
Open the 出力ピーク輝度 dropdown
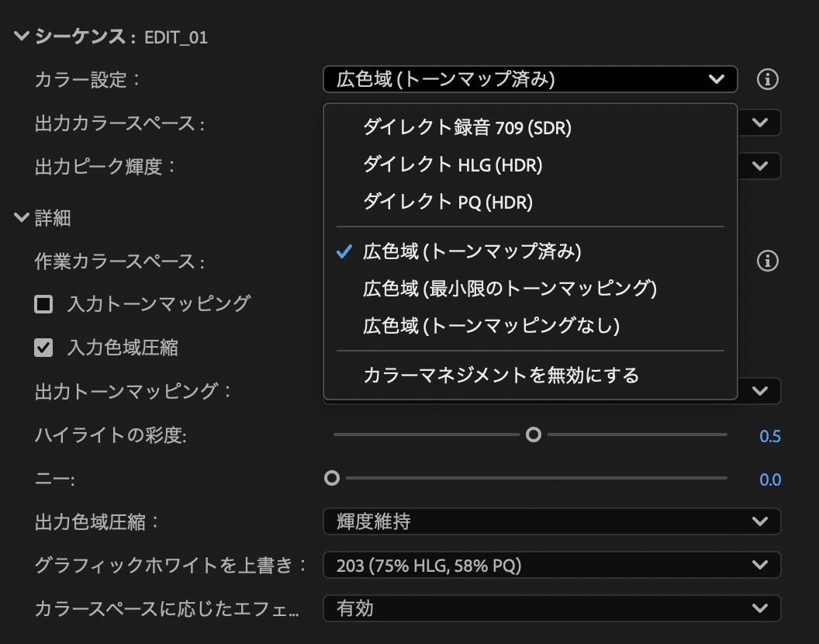point(761,166)
